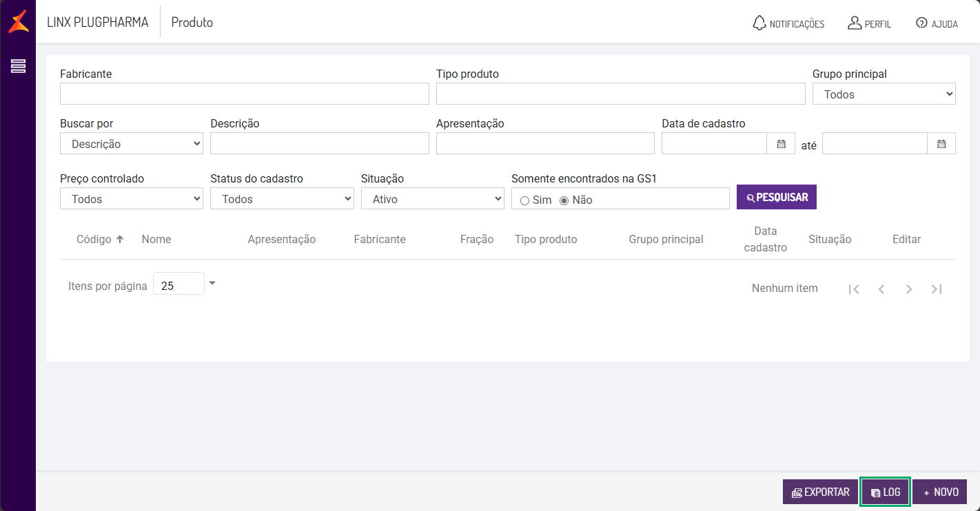Sort by the Código column header

(x=99, y=240)
